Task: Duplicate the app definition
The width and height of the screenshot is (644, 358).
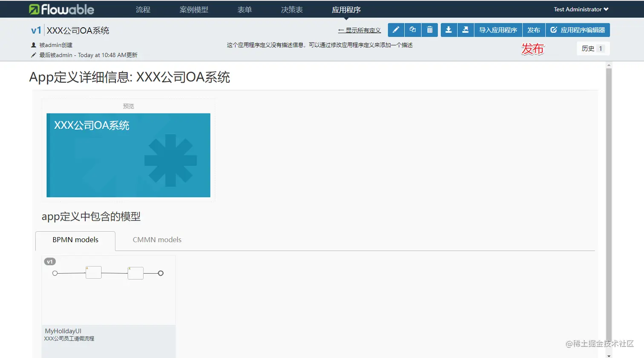Action: tap(412, 30)
